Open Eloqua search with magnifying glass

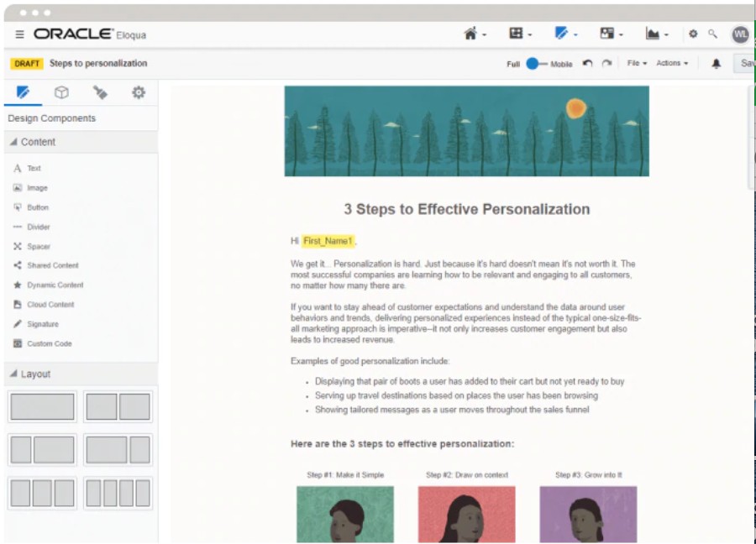point(711,34)
